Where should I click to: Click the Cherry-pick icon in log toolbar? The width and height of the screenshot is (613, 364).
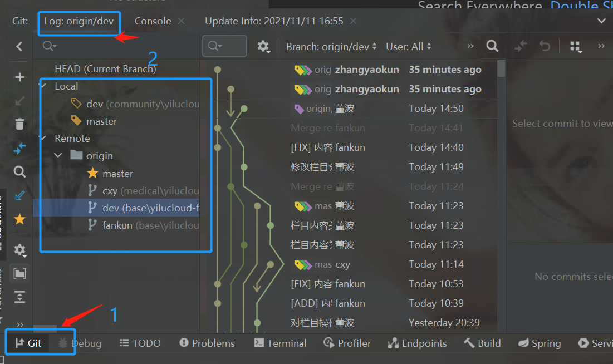point(521,47)
